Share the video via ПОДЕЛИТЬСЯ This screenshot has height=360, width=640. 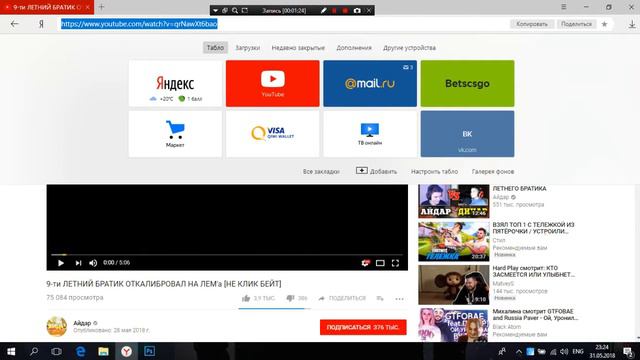click(x=342, y=298)
